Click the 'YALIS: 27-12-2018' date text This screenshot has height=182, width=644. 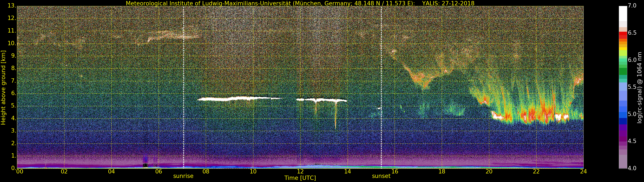pyautogui.click(x=448, y=3)
